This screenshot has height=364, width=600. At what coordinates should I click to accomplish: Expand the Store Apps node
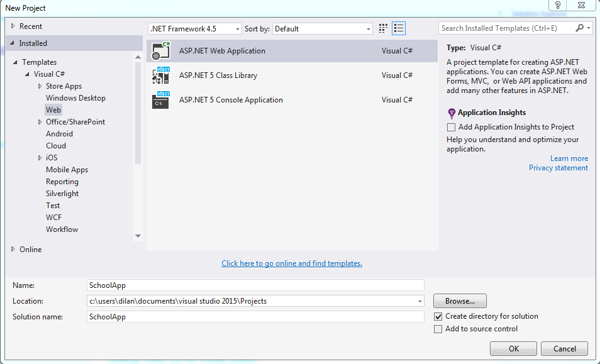coord(40,86)
